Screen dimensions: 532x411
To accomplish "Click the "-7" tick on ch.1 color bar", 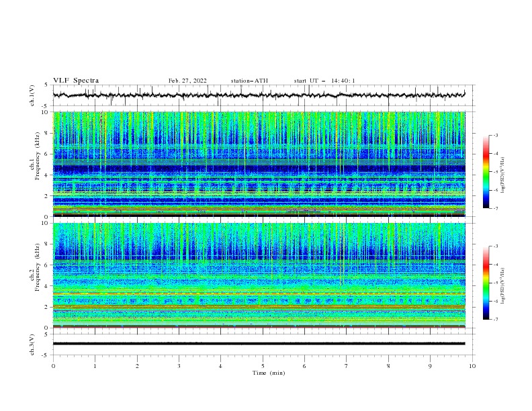I will click(x=496, y=208).
